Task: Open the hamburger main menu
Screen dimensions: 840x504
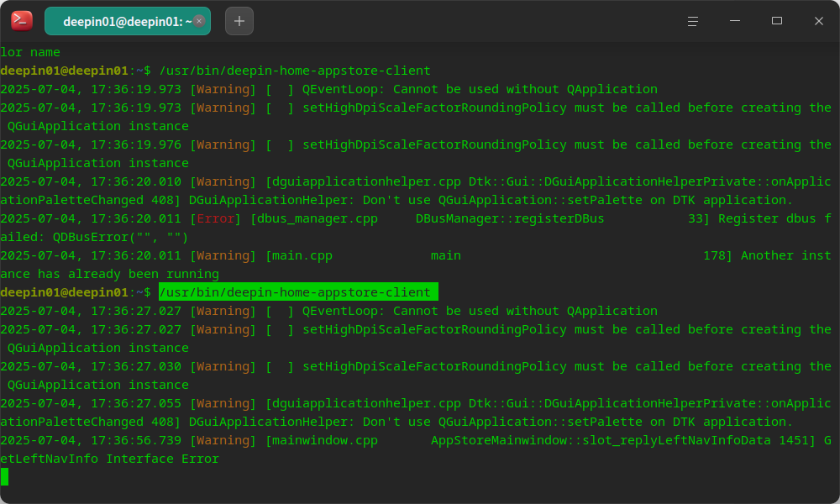Action: pos(693,21)
